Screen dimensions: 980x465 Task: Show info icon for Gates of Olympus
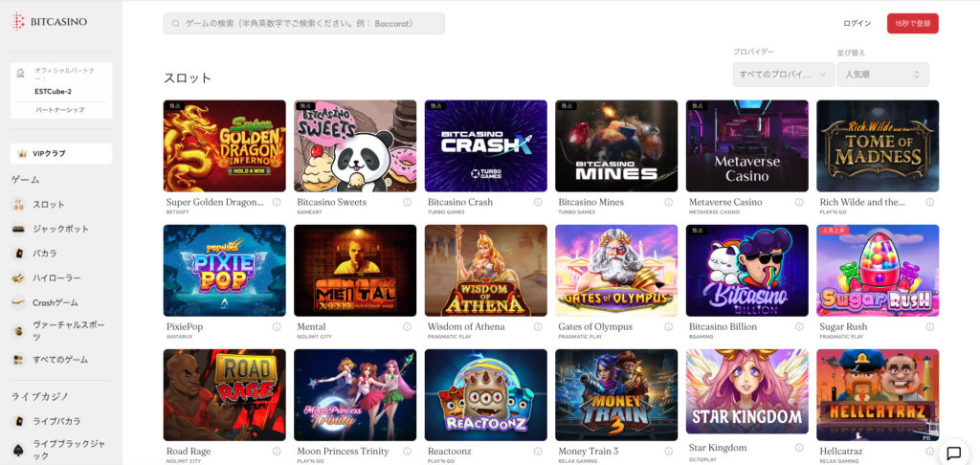coord(668,326)
